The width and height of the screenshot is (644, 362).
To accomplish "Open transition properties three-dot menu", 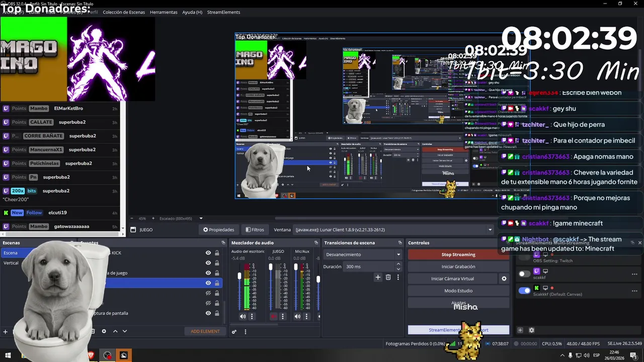I will (x=398, y=277).
